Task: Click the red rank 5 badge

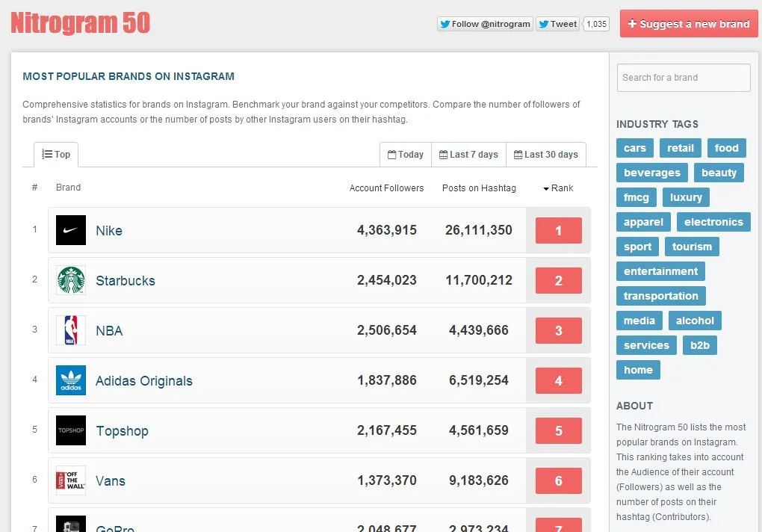Action: pyautogui.click(x=558, y=430)
